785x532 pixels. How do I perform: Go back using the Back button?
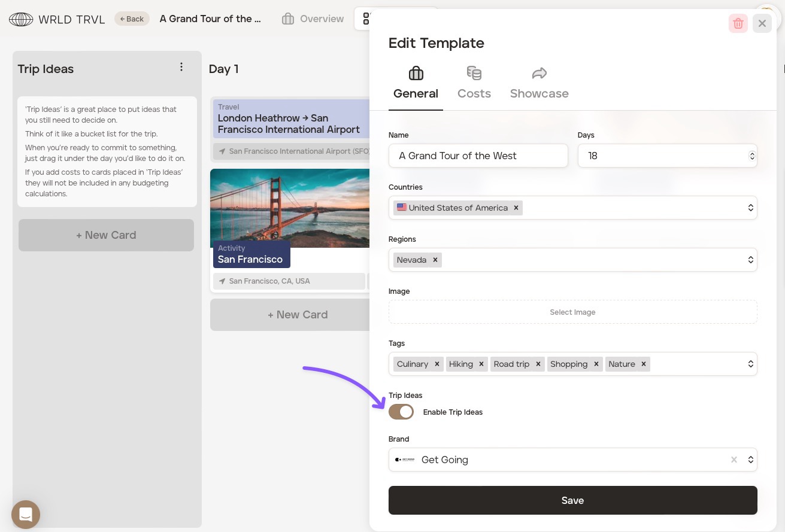[132, 19]
